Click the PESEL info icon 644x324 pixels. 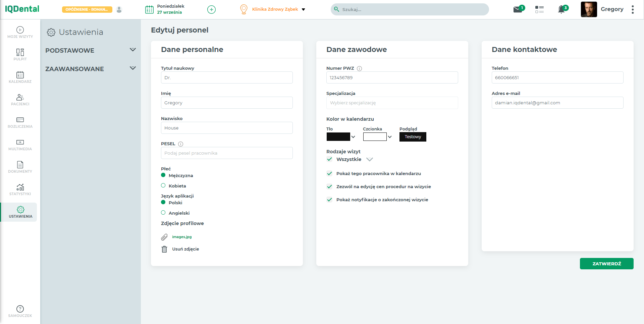click(x=180, y=144)
